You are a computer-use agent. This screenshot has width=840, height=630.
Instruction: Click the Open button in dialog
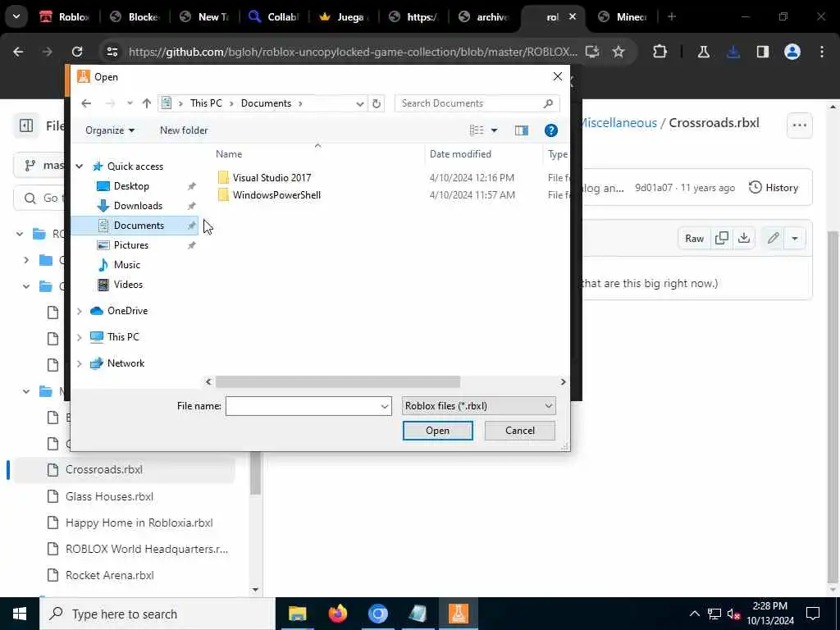[x=438, y=431]
